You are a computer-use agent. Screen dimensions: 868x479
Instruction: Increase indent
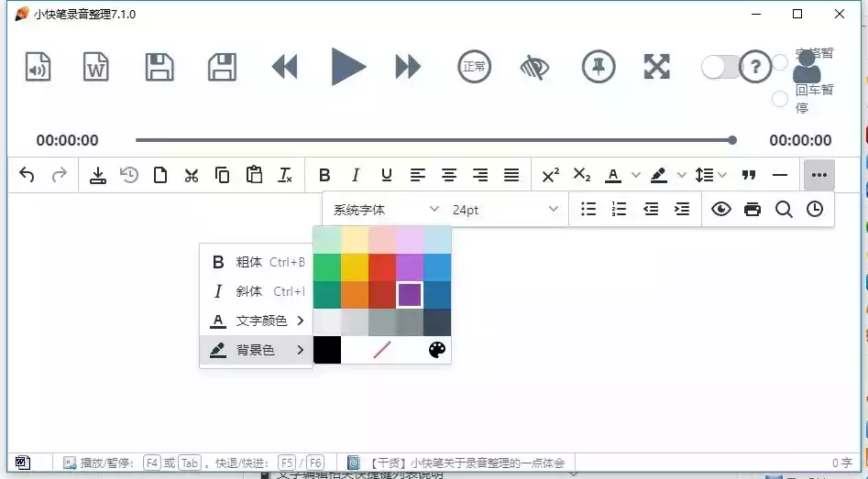pos(682,209)
